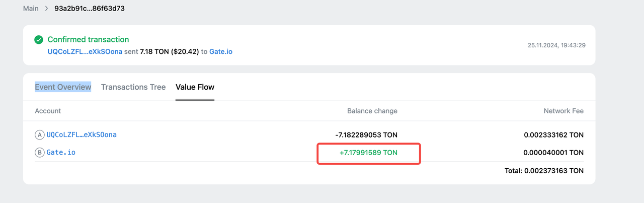Open the Event Overview tab

click(x=63, y=87)
